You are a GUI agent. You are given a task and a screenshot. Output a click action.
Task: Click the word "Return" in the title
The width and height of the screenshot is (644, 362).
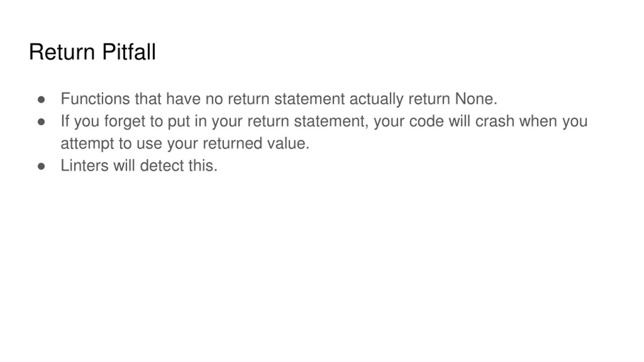coord(62,52)
